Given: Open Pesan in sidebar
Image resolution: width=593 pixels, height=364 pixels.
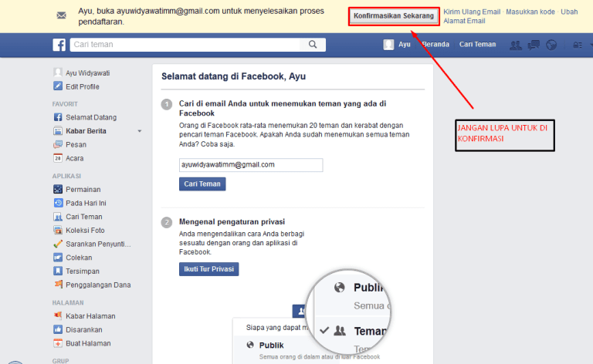Looking at the screenshot, I should pyautogui.click(x=76, y=145).
